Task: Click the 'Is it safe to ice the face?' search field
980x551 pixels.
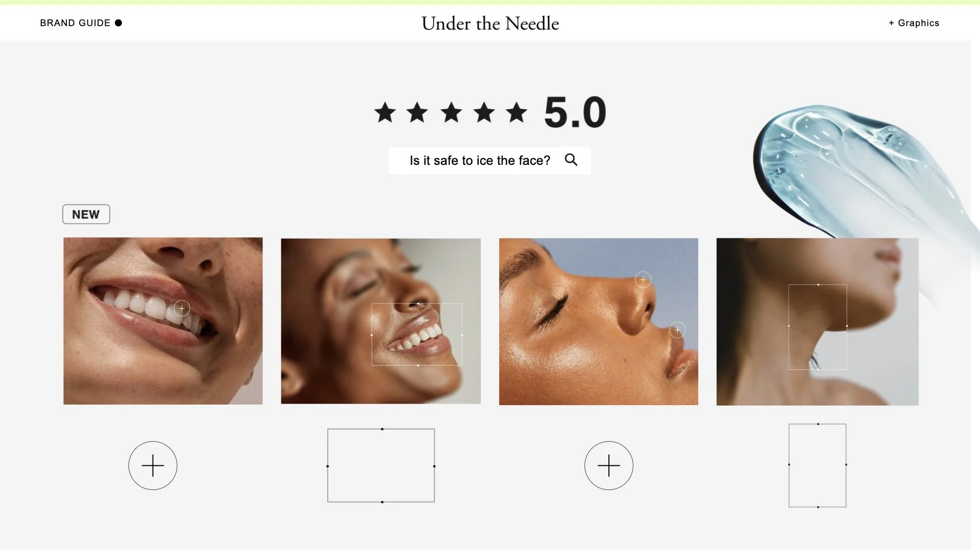Action: coord(489,161)
